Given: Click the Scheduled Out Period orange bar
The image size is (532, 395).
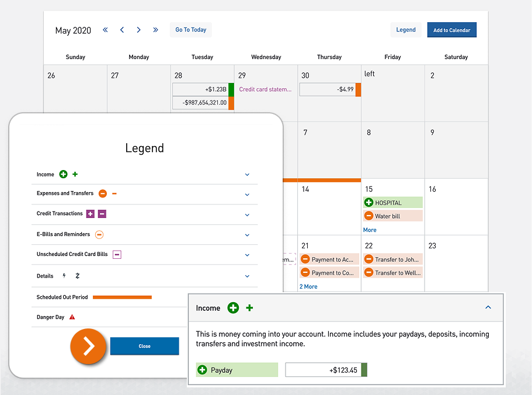Looking at the screenshot, I should [122, 296].
